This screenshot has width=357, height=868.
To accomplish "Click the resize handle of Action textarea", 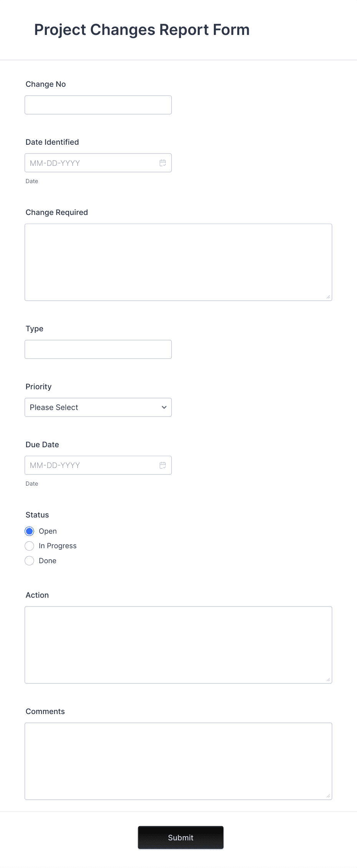I will 329,679.
